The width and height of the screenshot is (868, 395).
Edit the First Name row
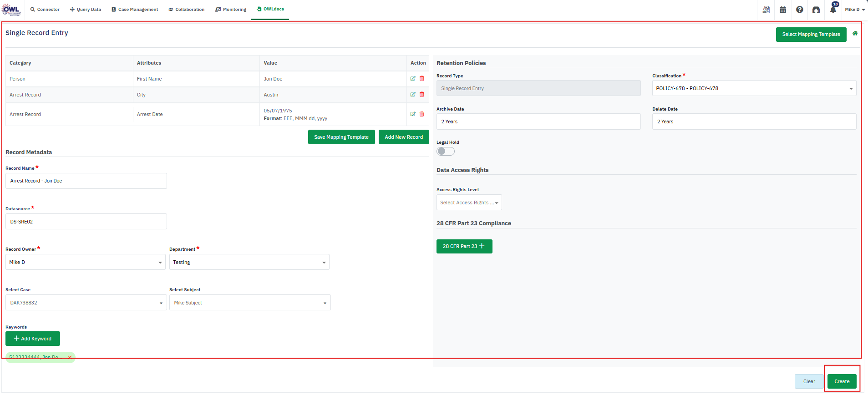pyautogui.click(x=413, y=79)
